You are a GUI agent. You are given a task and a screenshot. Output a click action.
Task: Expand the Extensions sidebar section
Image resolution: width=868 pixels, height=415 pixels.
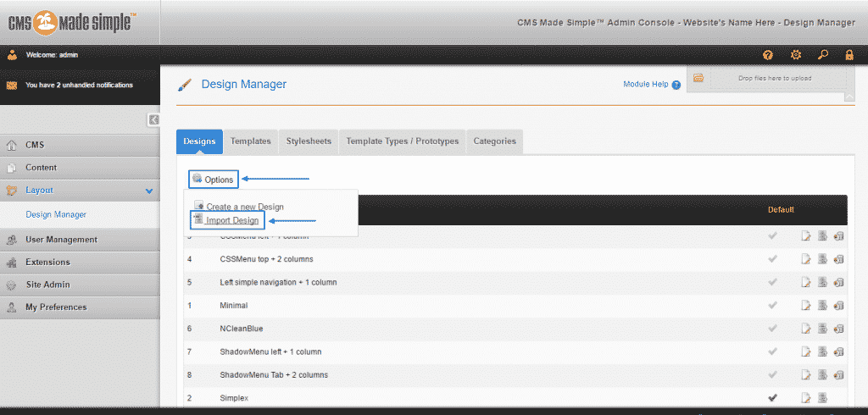(x=80, y=263)
